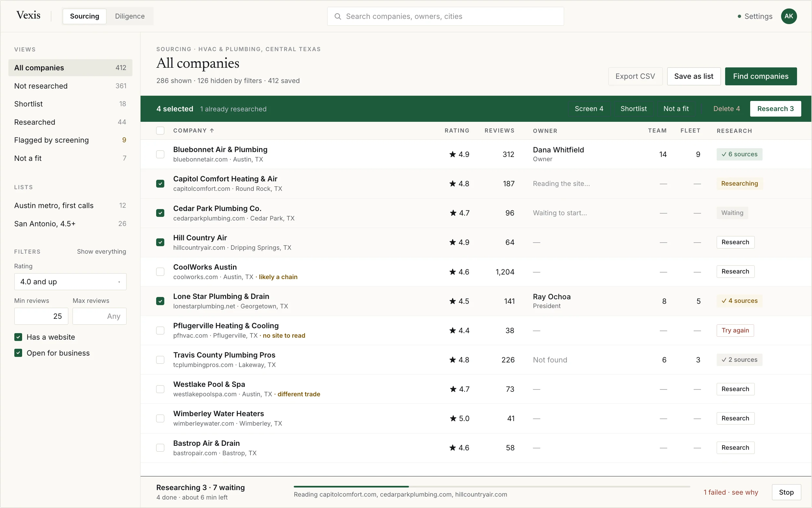Click Show everything to clear filters
This screenshot has height=508, width=812.
(101, 251)
